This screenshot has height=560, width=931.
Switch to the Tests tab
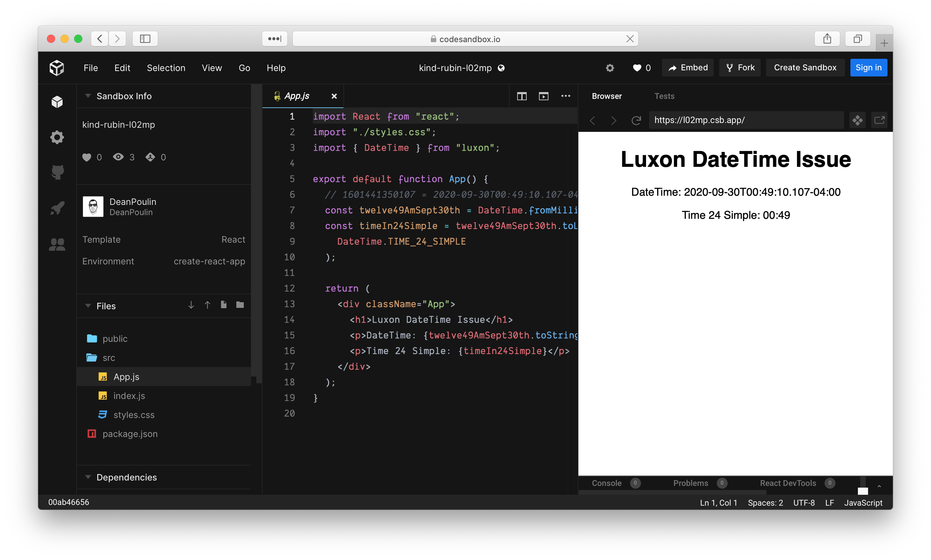[x=664, y=96]
